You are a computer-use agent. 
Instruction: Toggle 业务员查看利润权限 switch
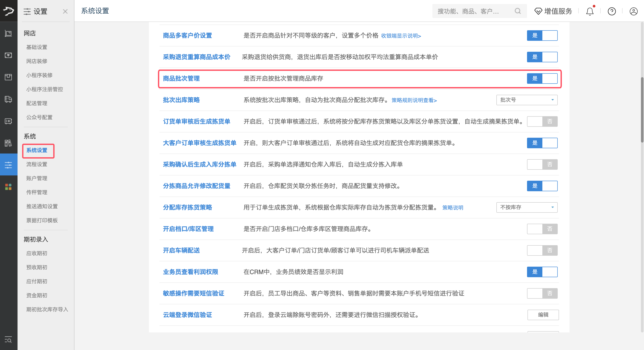pos(542,272)
